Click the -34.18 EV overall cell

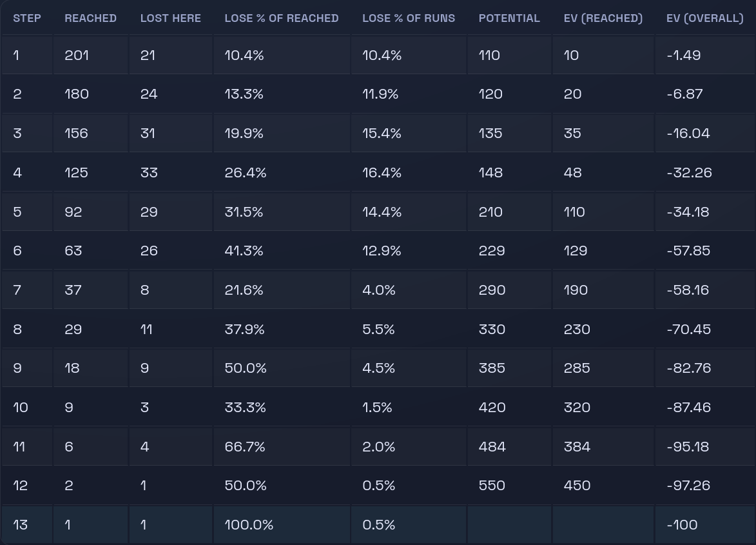click(688, 212)
